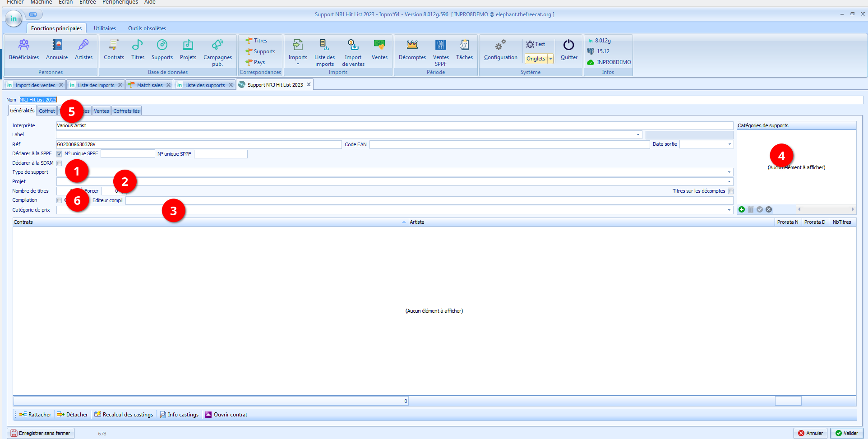Open the Artistes section
This screenshot has height=439, width=868.
[x=83, y=49]
